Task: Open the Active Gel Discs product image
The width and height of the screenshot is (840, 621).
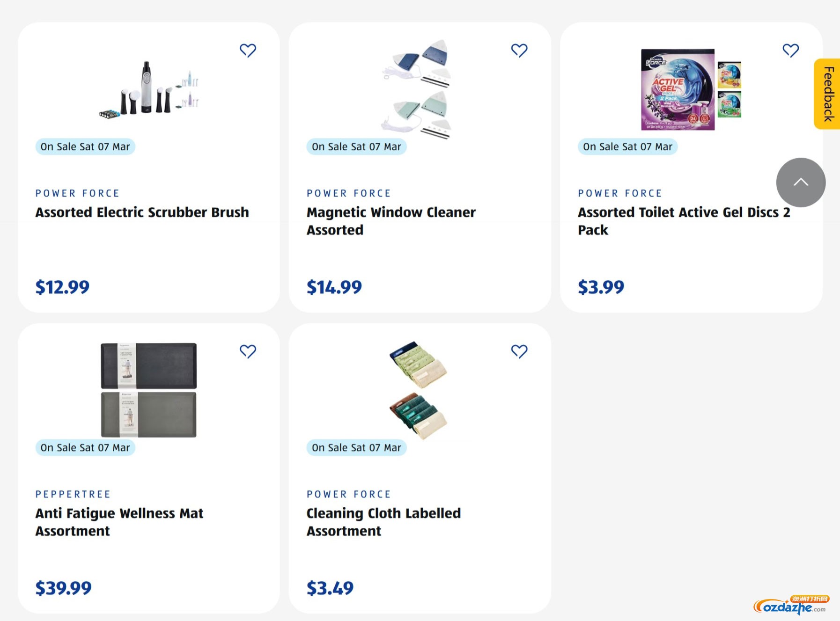Action: coord(691,89)
